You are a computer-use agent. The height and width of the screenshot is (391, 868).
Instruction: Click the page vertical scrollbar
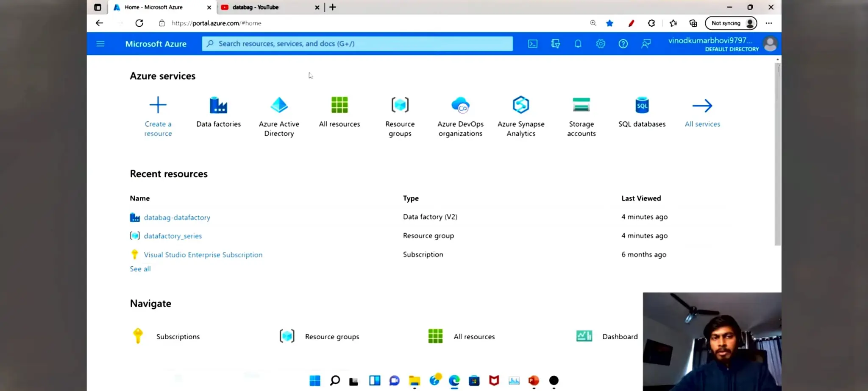tap(777, 154)
